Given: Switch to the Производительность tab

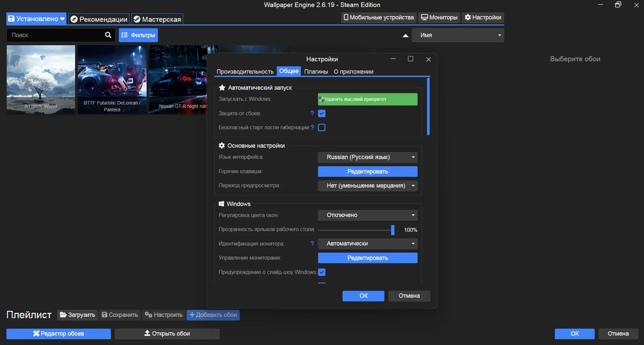Looking at the screenshot, I should (245, 71).
